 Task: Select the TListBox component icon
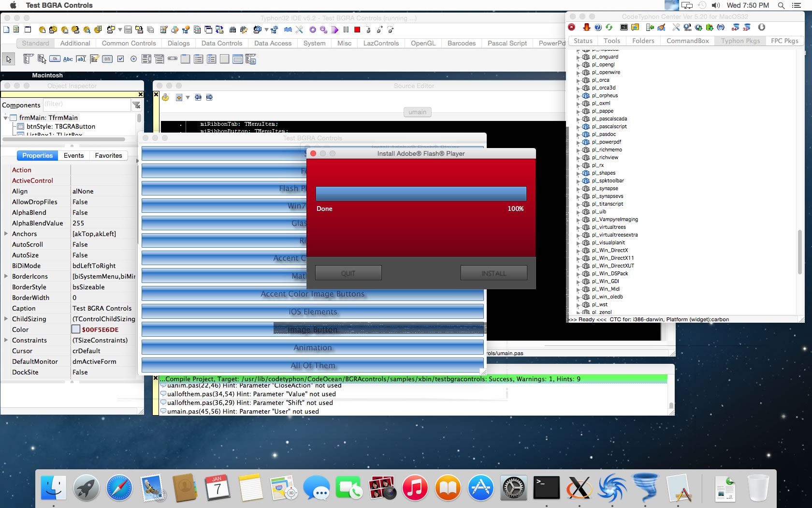click(146, 59)
